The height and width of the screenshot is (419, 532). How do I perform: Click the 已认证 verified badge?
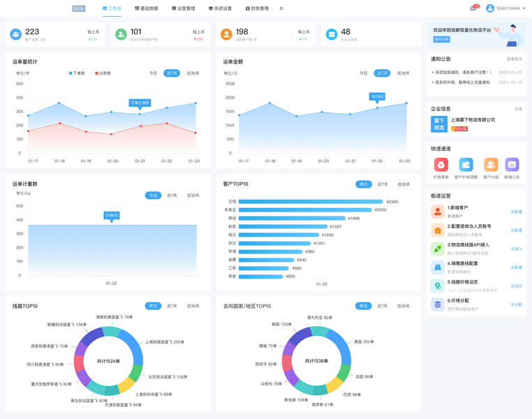[x=459, y=129]
